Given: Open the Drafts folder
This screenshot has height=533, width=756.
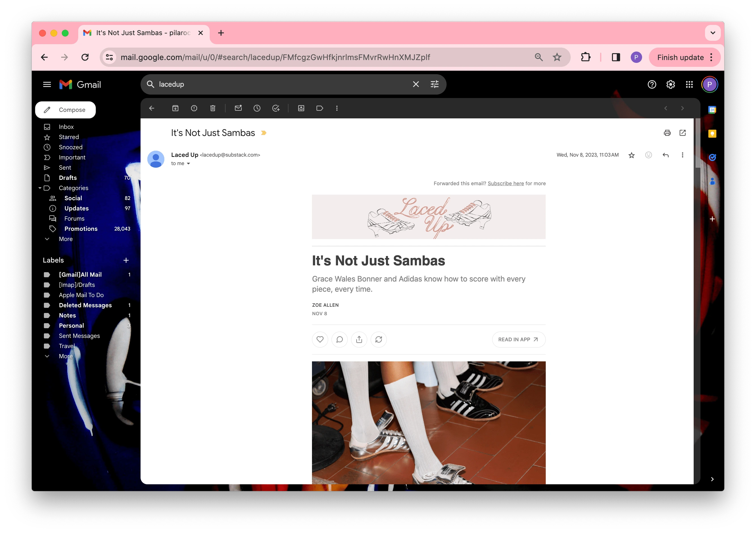Looking at the screenshot, I should pos(68,178).
